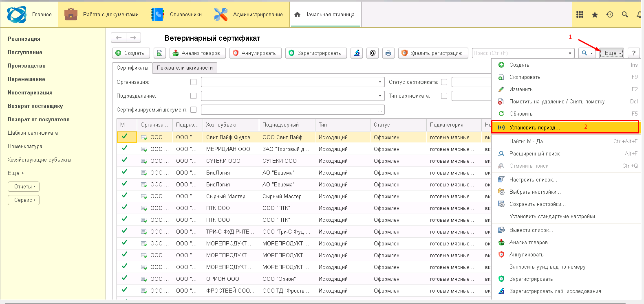Switch to Начальная страница tab
This screenshot has height=304, width=644.
(x=325, y=15)
